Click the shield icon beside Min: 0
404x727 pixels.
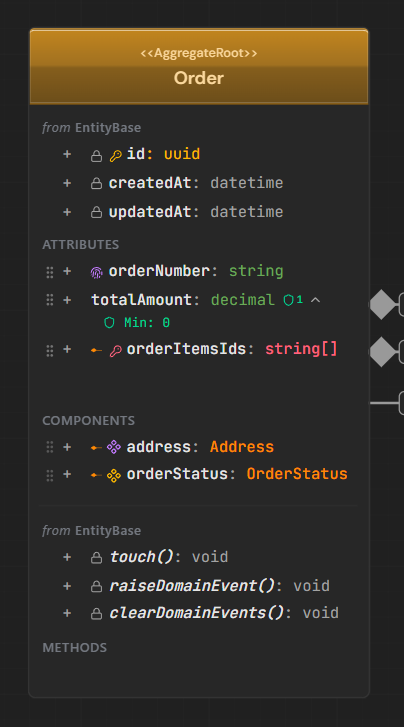point(109,323)
